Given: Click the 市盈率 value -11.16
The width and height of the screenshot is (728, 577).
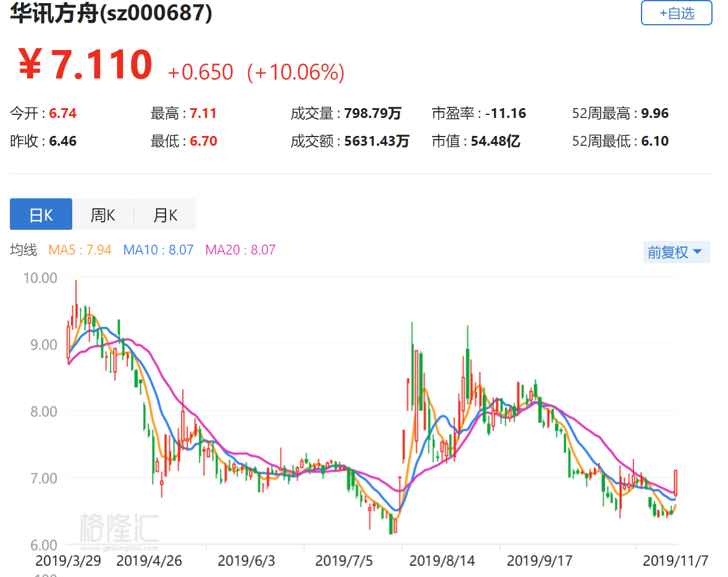Looking at the screenshot, I should [x=506, y=113].
